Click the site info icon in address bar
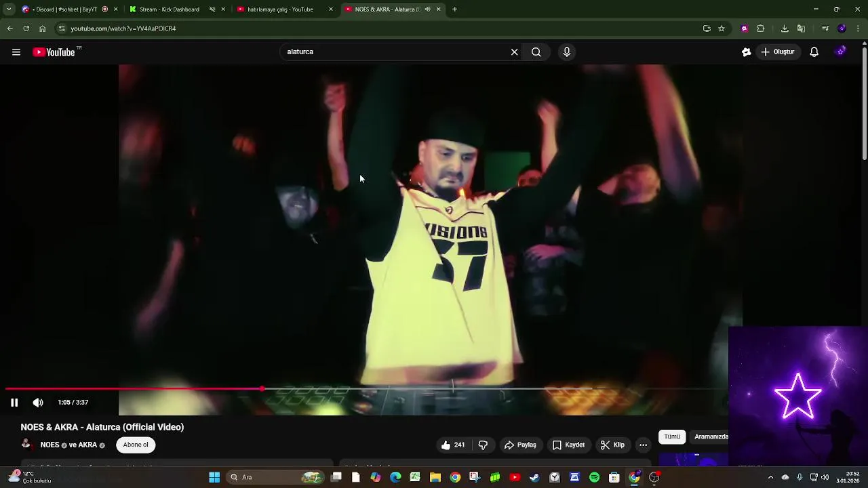The height and width of the screenshot is (488, 868). point(62,28)
